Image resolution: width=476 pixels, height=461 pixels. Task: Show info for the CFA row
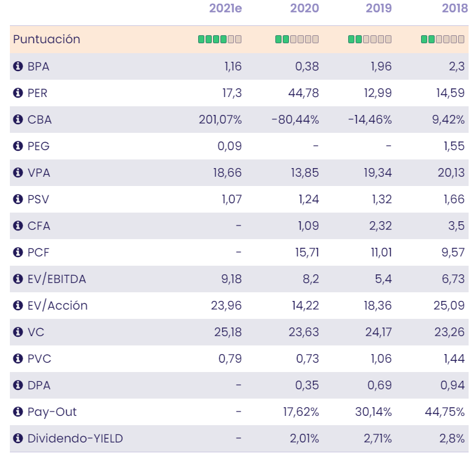click(x=18, y=226)
